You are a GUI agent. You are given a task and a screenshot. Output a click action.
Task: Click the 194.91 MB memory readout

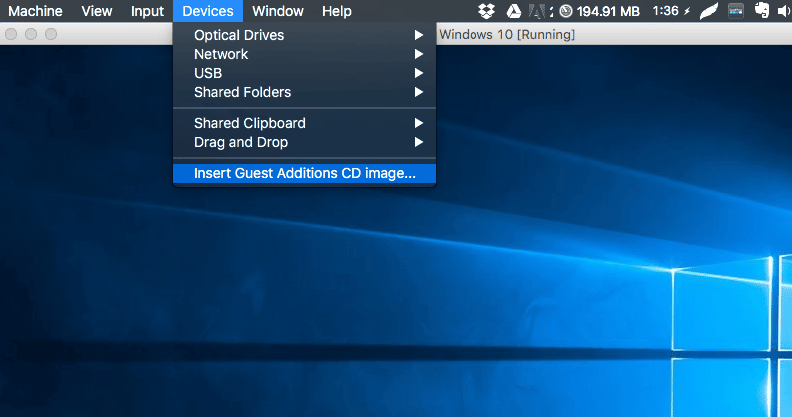pos(608,11)
